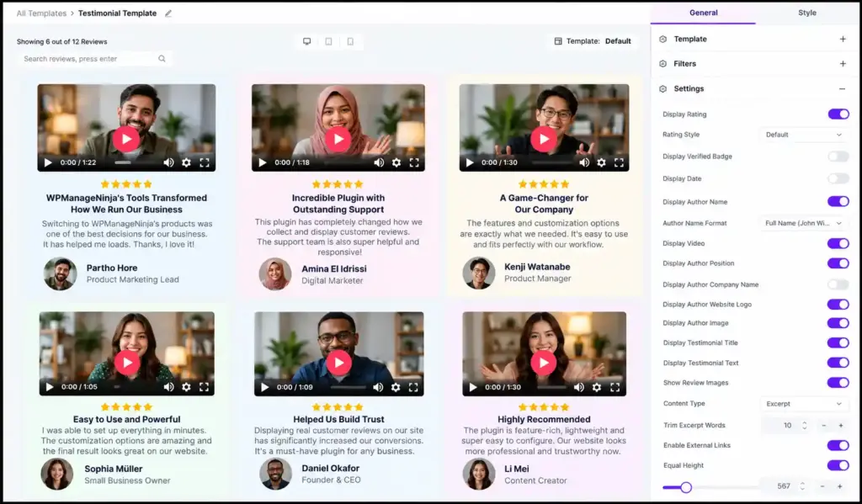Switch to desktop preview icon

[x=306, y=41]
